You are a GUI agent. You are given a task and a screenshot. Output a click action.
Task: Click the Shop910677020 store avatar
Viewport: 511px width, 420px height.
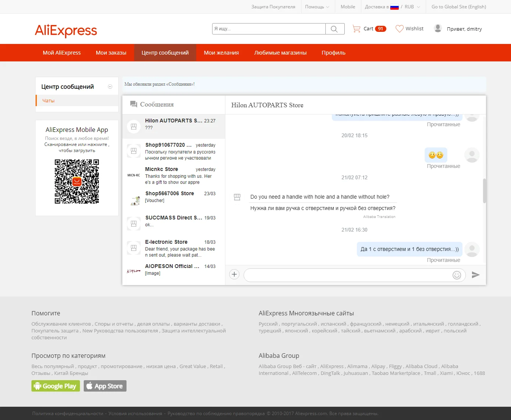134,151
